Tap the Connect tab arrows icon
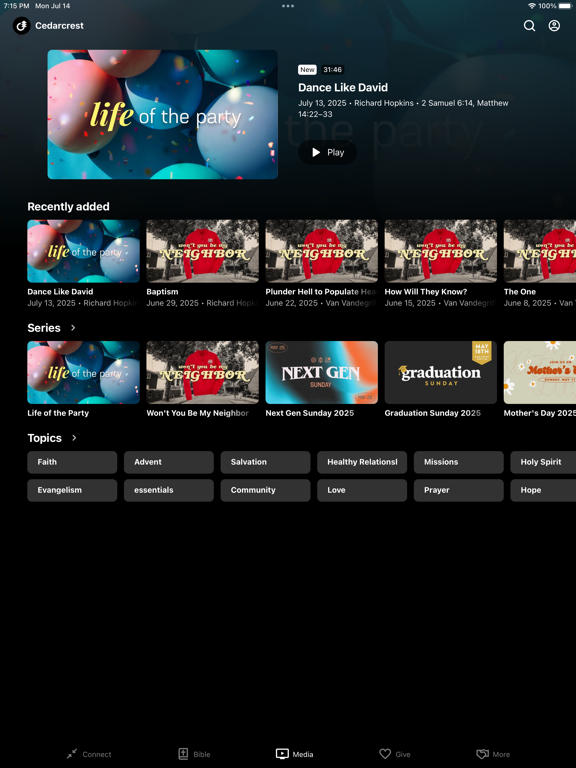This screenshot has height=768, width=576. click(72, 753)
